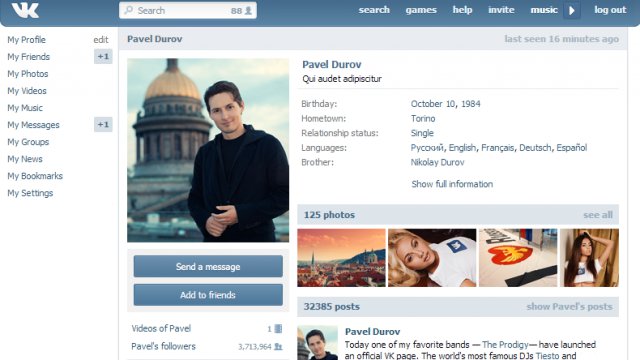Click the birth year 1984
Viewport: 640px width, 360px height.
point(471,104)
